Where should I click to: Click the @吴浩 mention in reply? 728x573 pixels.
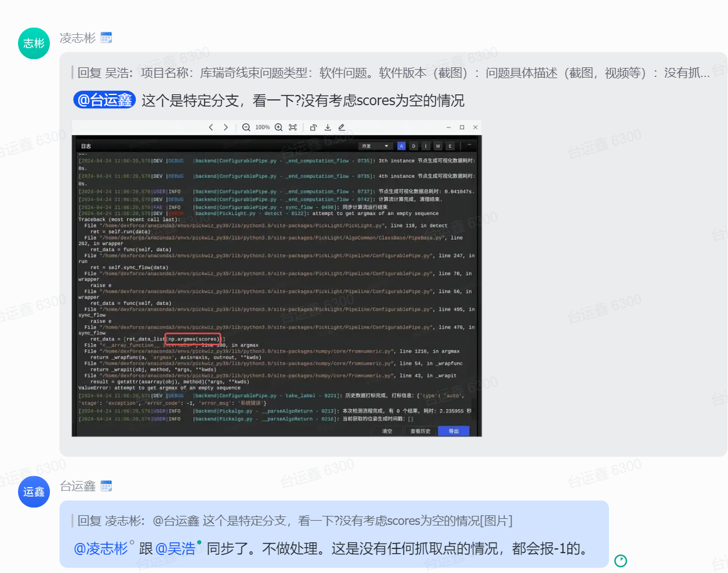tap(176, 548)
